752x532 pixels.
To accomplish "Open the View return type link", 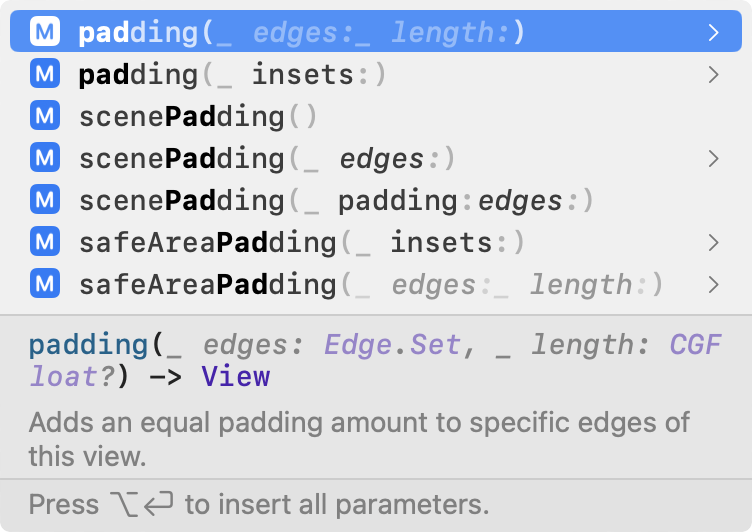I will 235,377.
